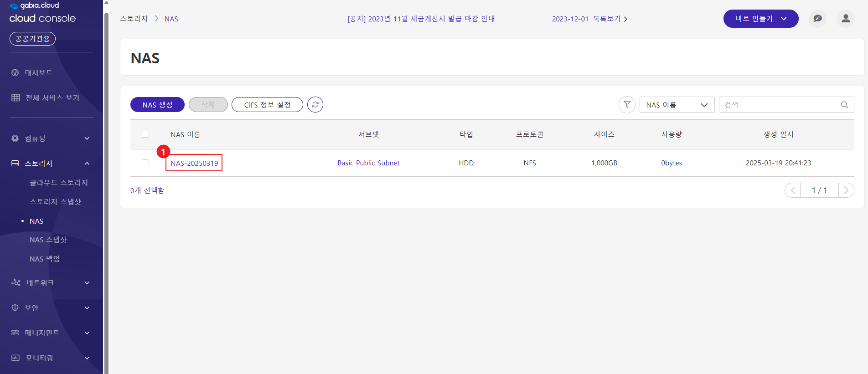Viewport: 868px width, 374px height.
Task: Refresh the NAS list
Action: 315,105
